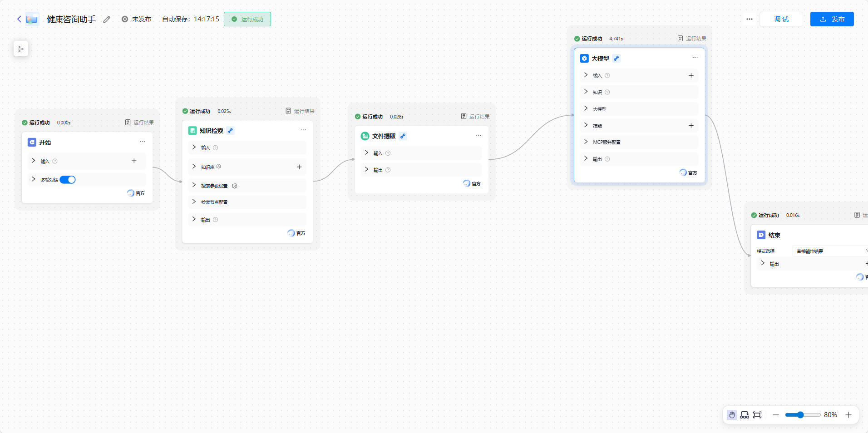Open the 知识检索 node ellipsis menu
Viewport: 868px width, 433px height.
(303, 130)
